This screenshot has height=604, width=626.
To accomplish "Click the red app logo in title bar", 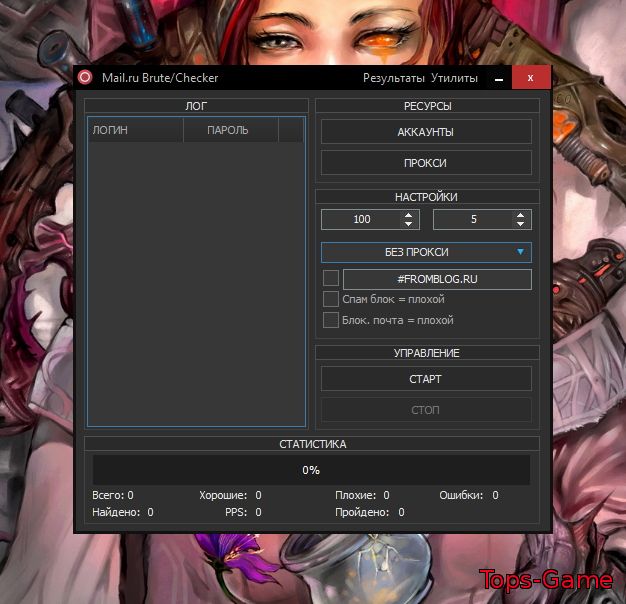I will click(x=86, y=78).
